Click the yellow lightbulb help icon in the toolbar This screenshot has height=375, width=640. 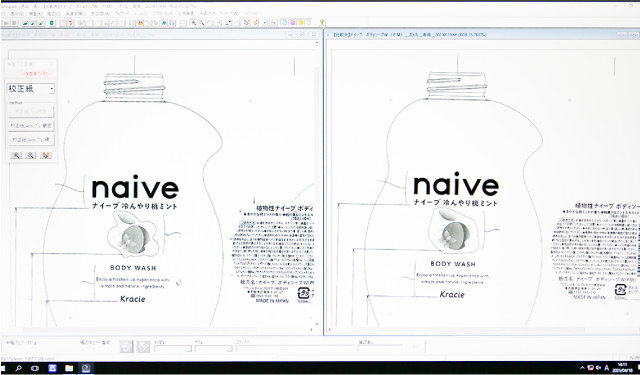322,22
